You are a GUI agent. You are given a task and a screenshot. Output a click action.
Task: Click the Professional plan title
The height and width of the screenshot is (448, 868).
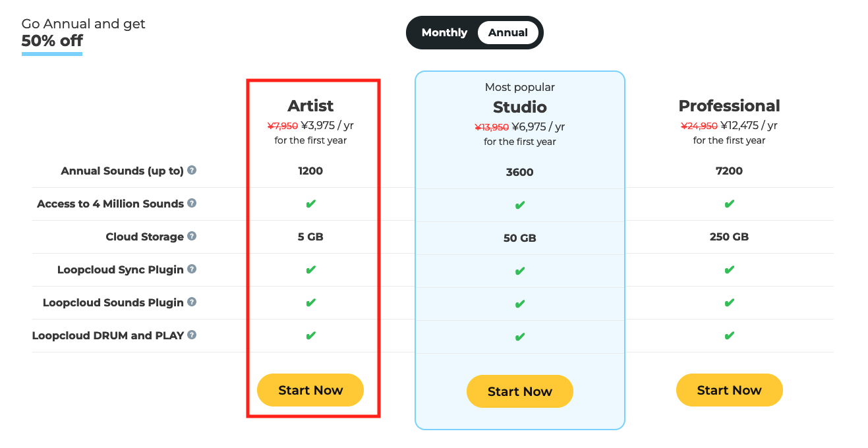point(729,106)
